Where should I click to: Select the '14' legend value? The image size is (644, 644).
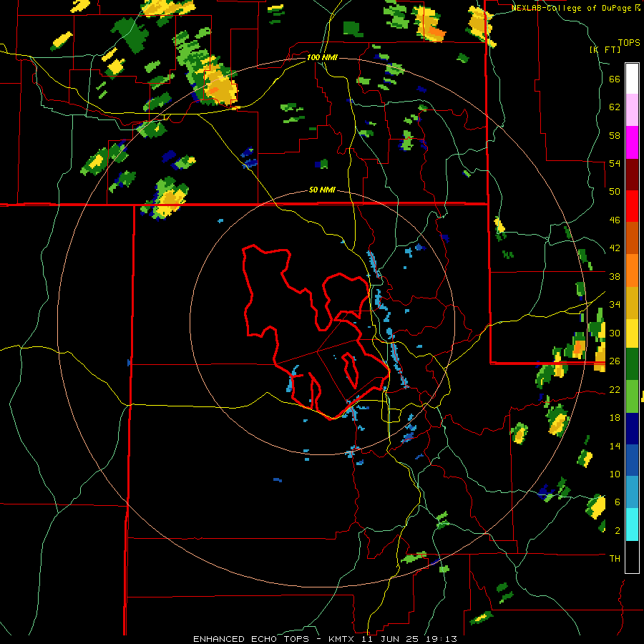coord(615,446)
